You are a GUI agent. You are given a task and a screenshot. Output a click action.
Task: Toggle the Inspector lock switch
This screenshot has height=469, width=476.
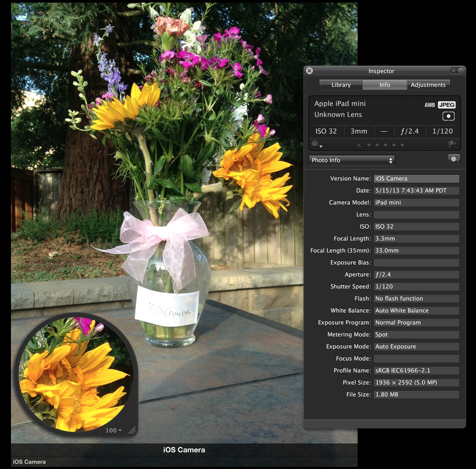[x=457, y=70]
